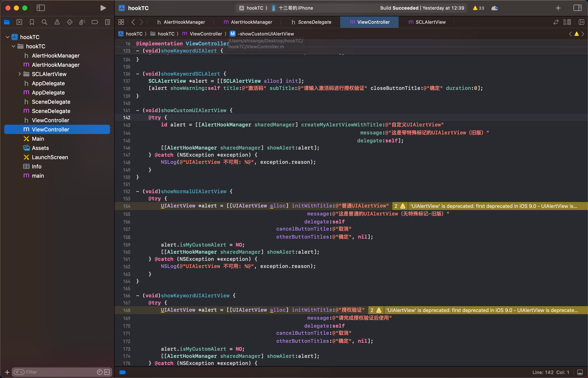
Task: Open the Breakpoint navigator
Action: 95,22
